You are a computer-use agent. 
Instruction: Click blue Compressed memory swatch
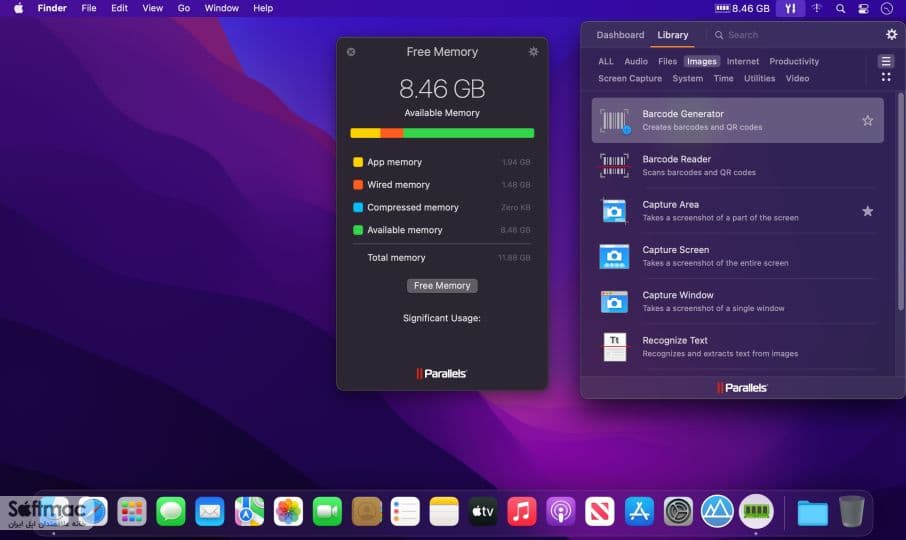click(358, 207)
